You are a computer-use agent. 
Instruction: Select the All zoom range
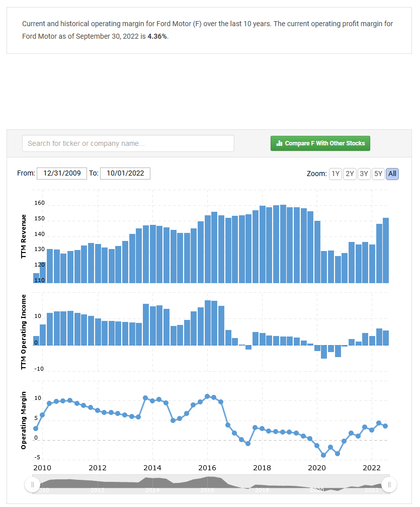tap(392, 174)
